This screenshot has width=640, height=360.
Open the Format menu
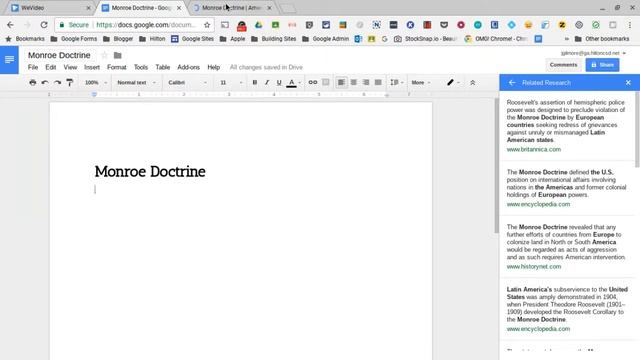coord(117,67)
